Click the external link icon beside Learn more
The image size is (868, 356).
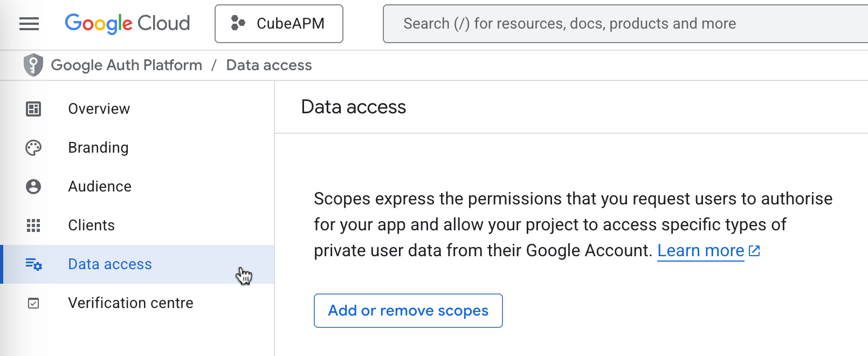[754, 251]
